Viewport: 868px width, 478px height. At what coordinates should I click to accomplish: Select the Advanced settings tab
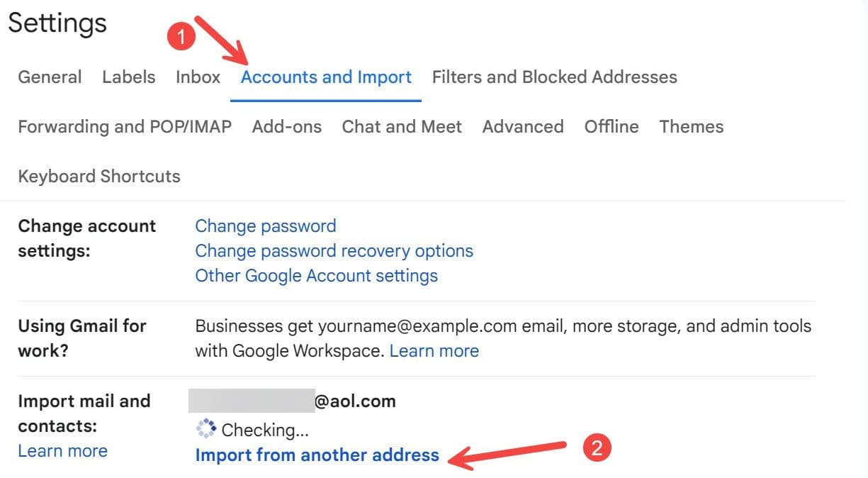(523, 126)
